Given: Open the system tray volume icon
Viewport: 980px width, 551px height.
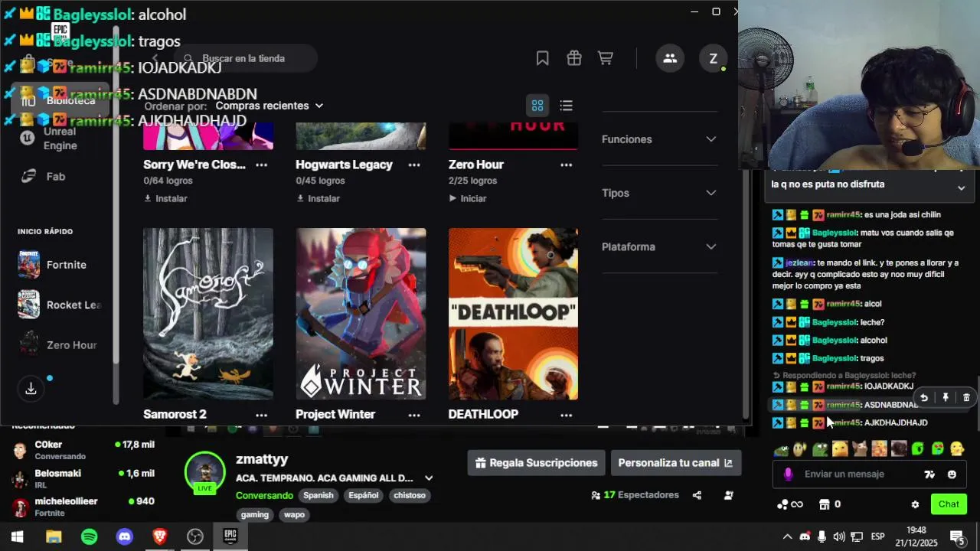Looking at the screenshot, I should coord(839,536).
